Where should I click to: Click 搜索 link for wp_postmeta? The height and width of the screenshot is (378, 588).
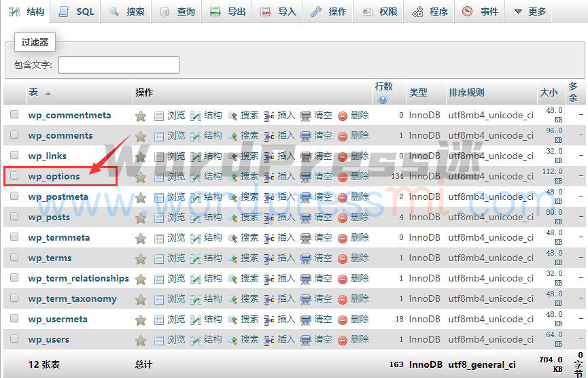[249, 196]
